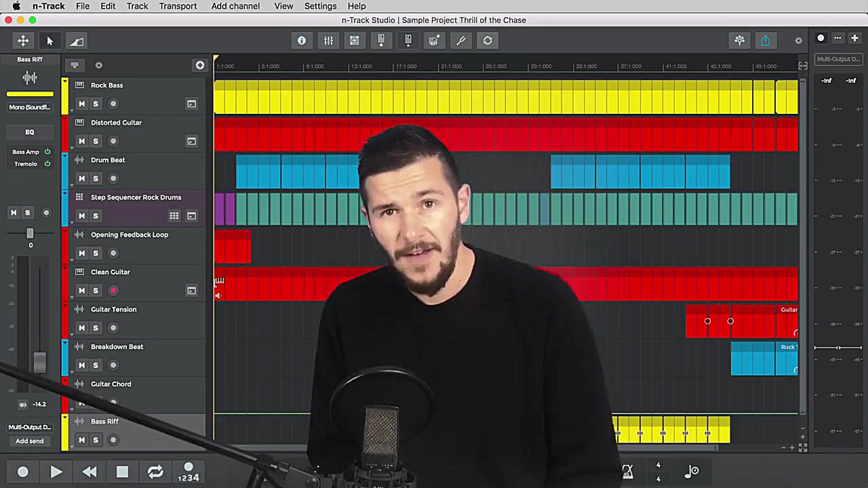Image resolution: width=868 pixels, height=488 pixels.
Task: Open the Track menu
Action: (x=137, y=6)
